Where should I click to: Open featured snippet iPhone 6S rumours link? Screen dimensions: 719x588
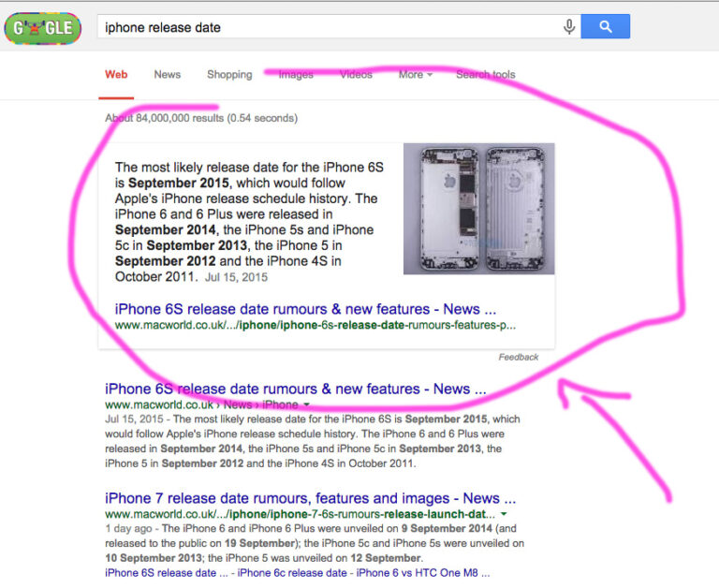[x=305, y=309]
